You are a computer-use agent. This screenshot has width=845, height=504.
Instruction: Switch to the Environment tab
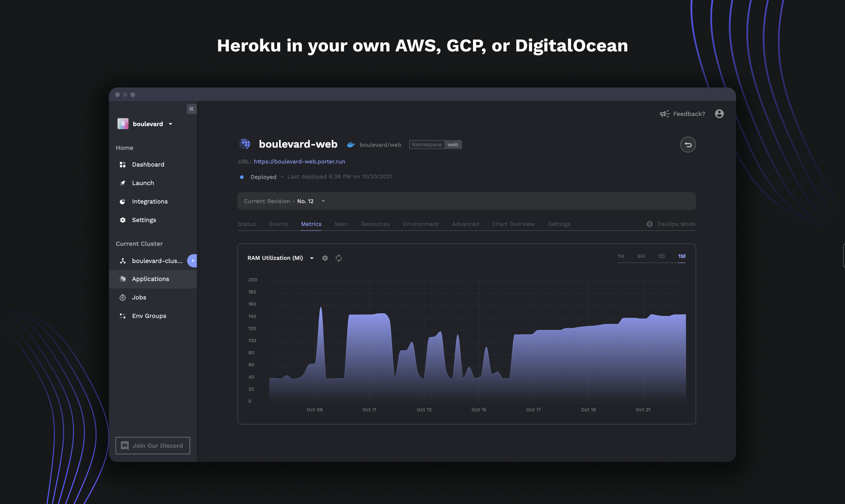(x=420, y=224)
